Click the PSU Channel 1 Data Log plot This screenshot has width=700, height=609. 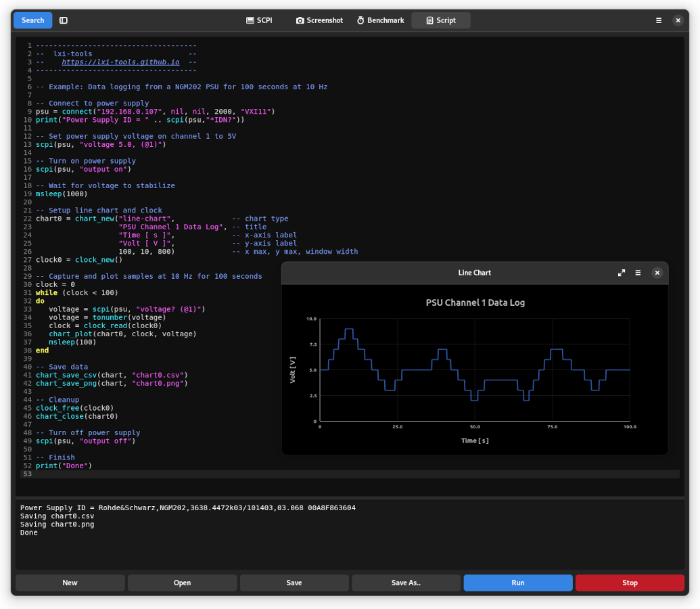point(475,369)
